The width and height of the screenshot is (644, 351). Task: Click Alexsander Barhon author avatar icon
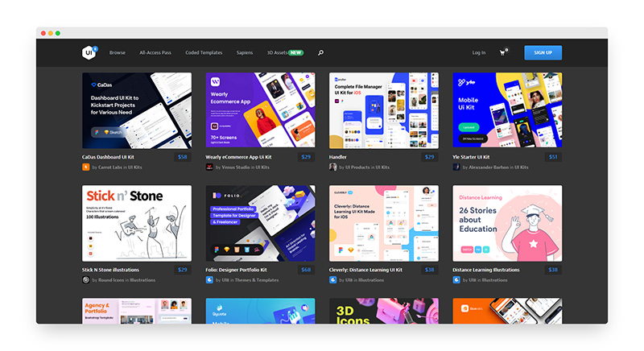tap(456, 167)
